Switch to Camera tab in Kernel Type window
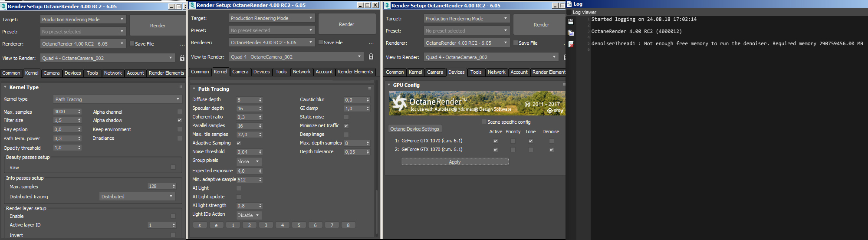Screen dimensions: 868x240 (52, 73)
